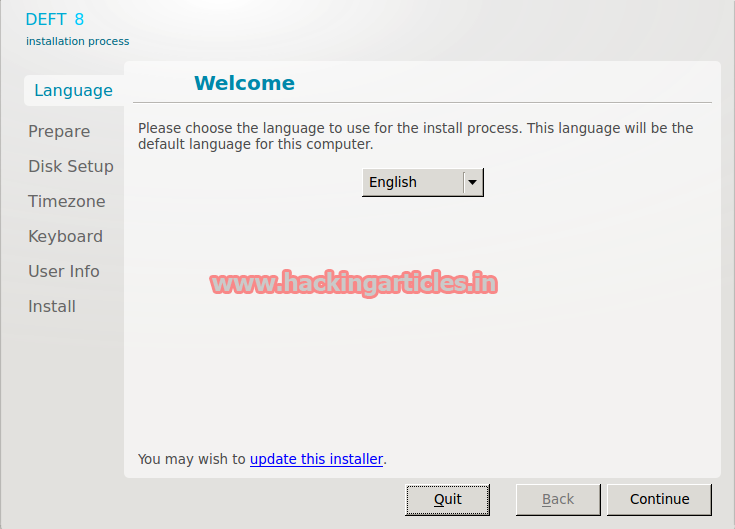Click Continue to proceed
Screen dimensions: 735x529
pyautogui.click(x=659, y=499)
